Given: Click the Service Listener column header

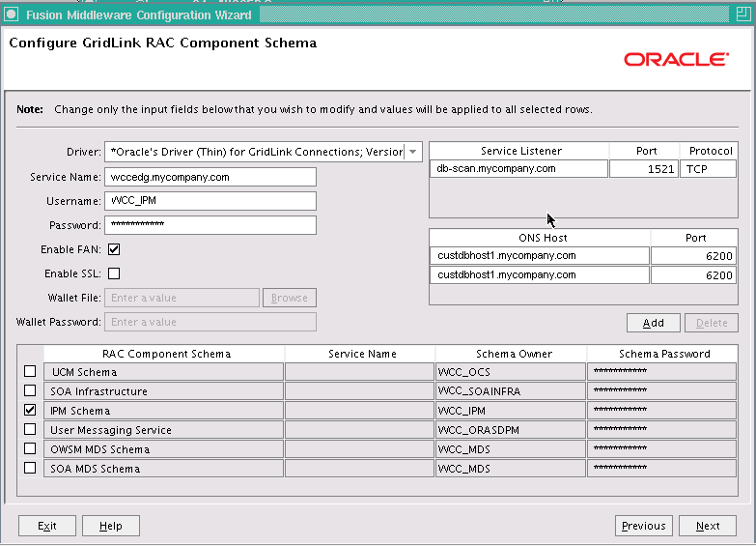Looking at the screenshot, I should pyautogui.click(x=520, y=151).
